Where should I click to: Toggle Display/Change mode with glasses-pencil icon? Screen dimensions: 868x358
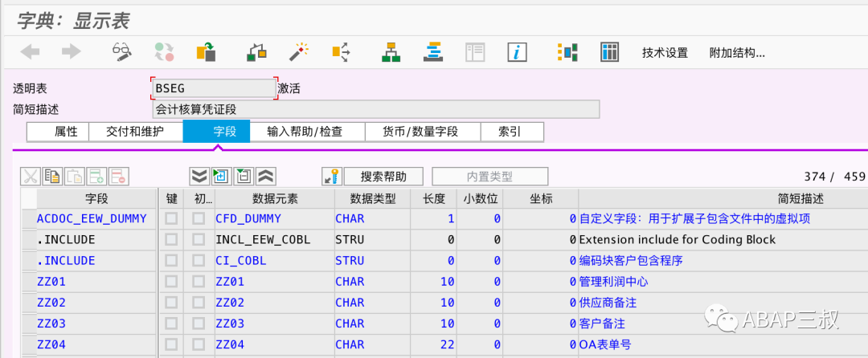pos(121,52)
